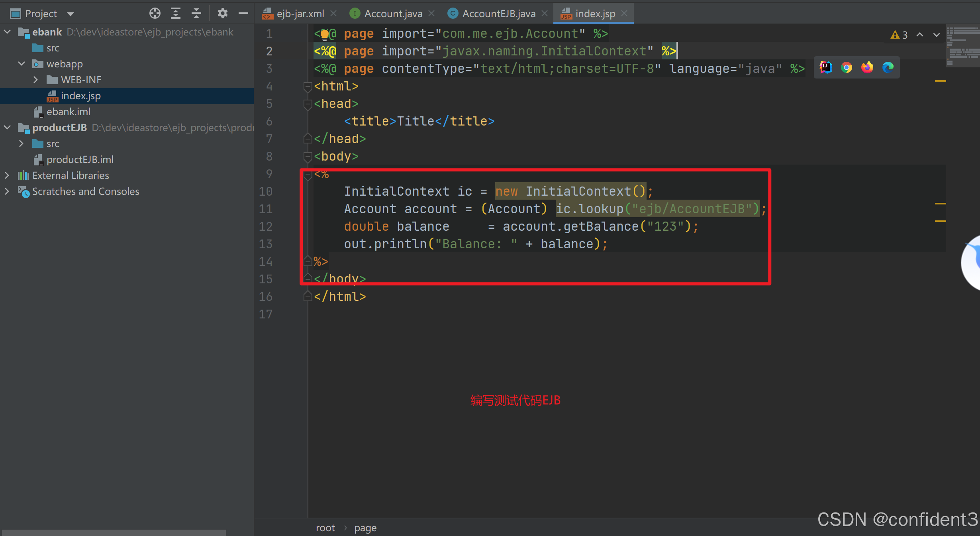Switch to the AccountEJB.java tab

[498, 14]
